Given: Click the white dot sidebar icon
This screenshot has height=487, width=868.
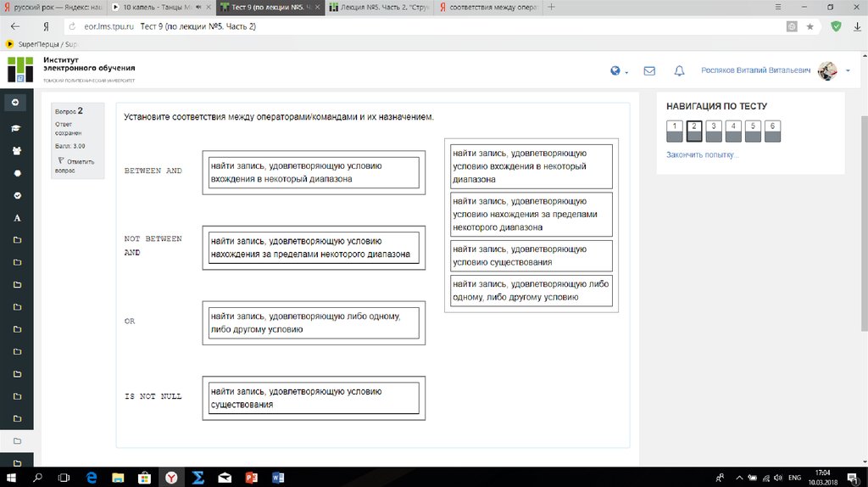Looking at the screenshot, I should pos(17,173).
